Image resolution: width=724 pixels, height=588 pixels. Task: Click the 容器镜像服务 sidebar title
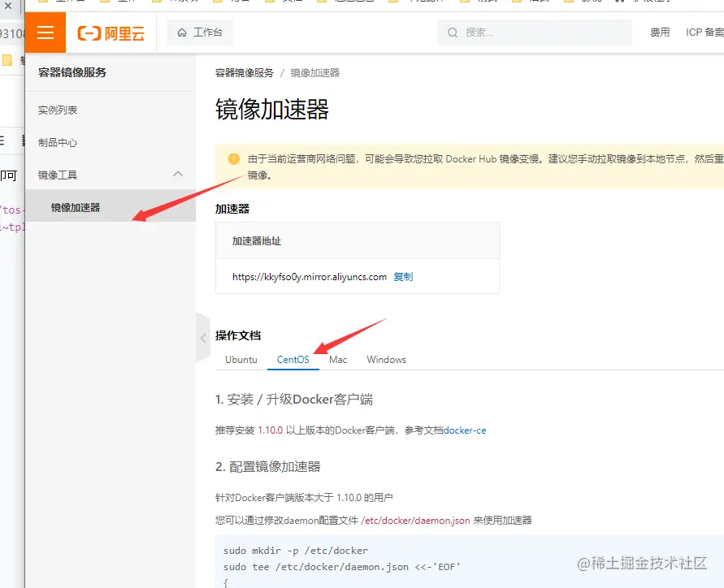(72, 72)
